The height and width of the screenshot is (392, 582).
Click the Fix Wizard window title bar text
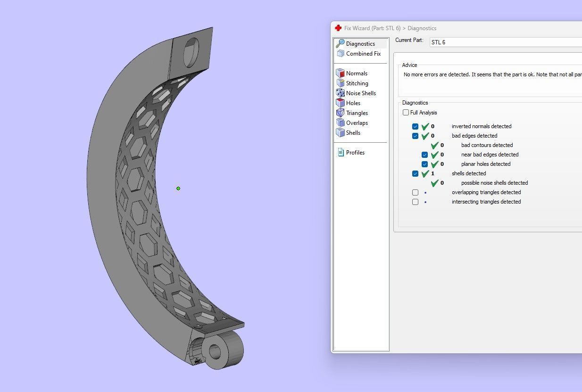coord(390,28)
